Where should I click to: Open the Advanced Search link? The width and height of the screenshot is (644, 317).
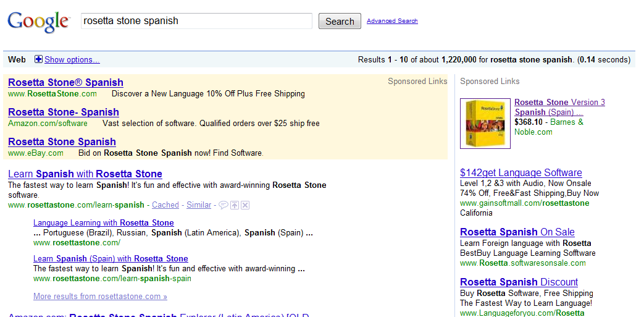coord(392,21)
